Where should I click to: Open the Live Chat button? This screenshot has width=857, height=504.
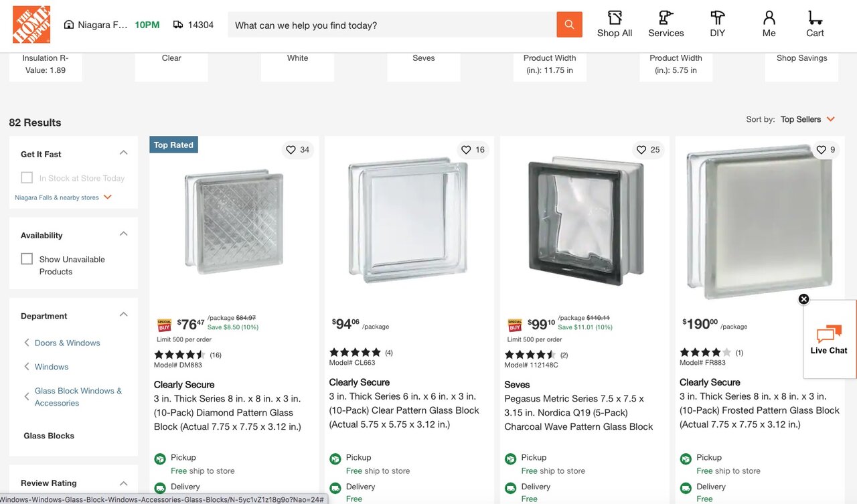pyautogui.click(x=829, y=340)
